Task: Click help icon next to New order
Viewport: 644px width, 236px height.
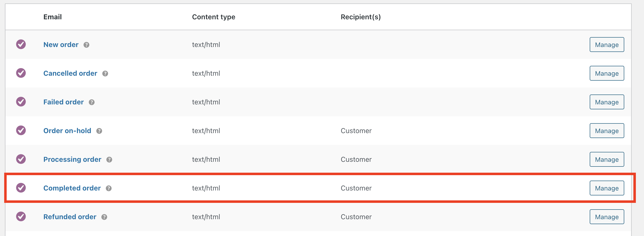Action: pos(86,45)
